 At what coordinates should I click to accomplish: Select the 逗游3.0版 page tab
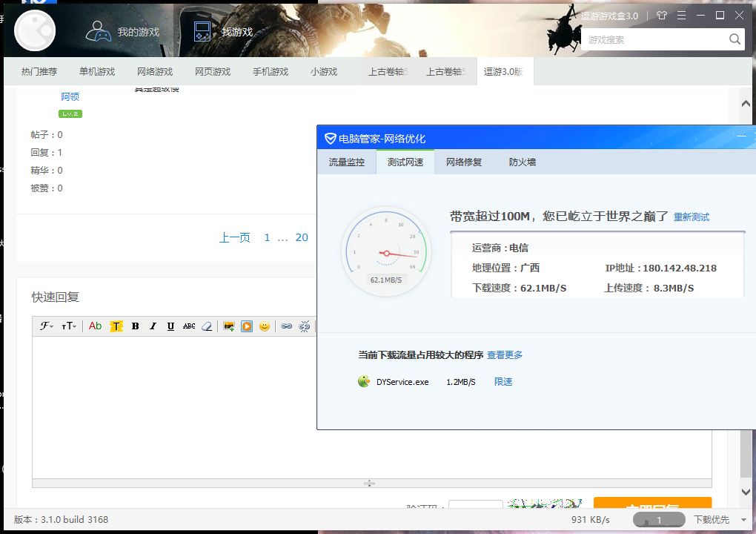[505, 71]
